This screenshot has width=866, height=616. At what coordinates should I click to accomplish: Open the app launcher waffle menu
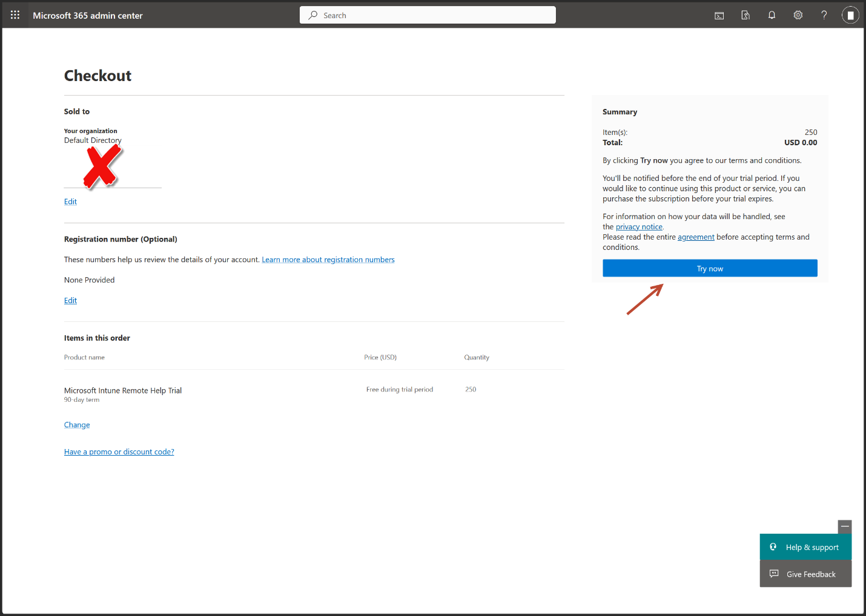(x=15, y=15)
